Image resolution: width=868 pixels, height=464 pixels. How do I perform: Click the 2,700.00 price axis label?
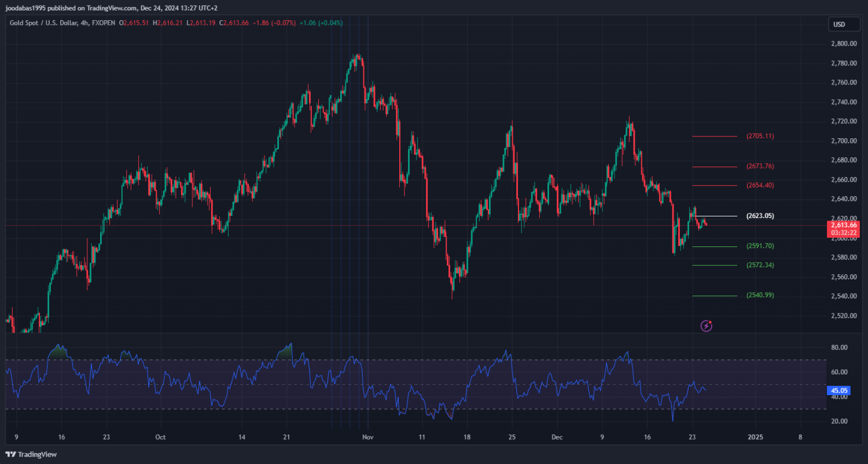point(844,141)
